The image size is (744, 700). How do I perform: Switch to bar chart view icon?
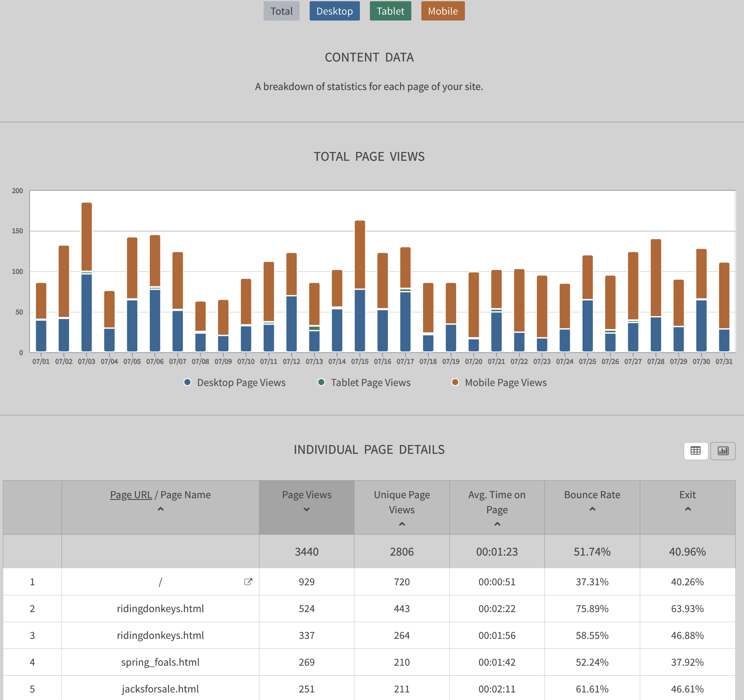click(x=723, y=451)
